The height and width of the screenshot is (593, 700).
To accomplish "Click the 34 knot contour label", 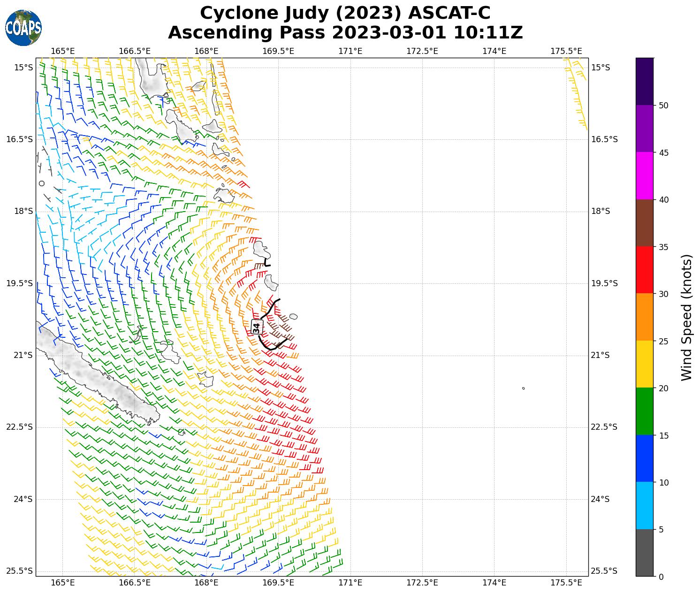I will coord(256,327).
